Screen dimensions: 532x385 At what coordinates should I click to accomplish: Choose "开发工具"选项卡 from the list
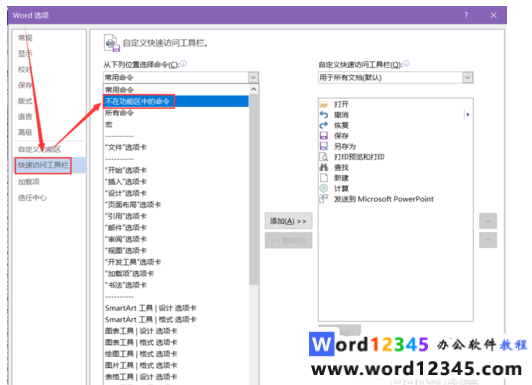tap(176, 262)
